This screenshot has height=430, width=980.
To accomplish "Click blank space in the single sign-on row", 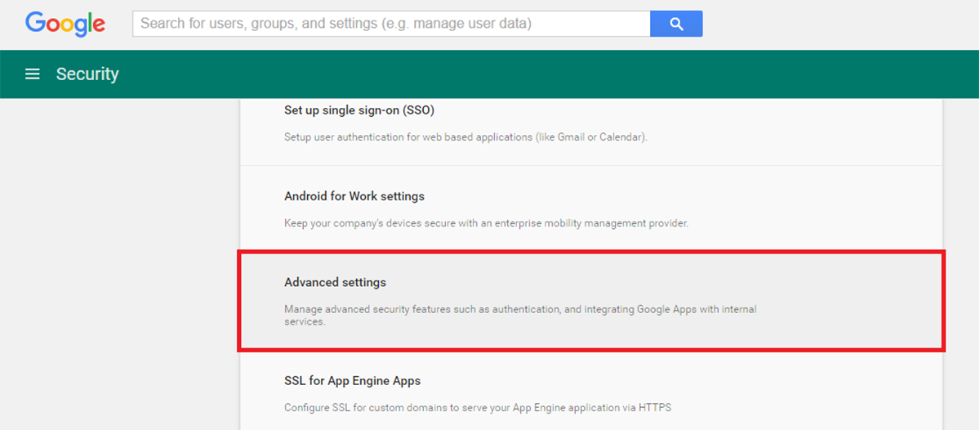I will coord(817,123).
